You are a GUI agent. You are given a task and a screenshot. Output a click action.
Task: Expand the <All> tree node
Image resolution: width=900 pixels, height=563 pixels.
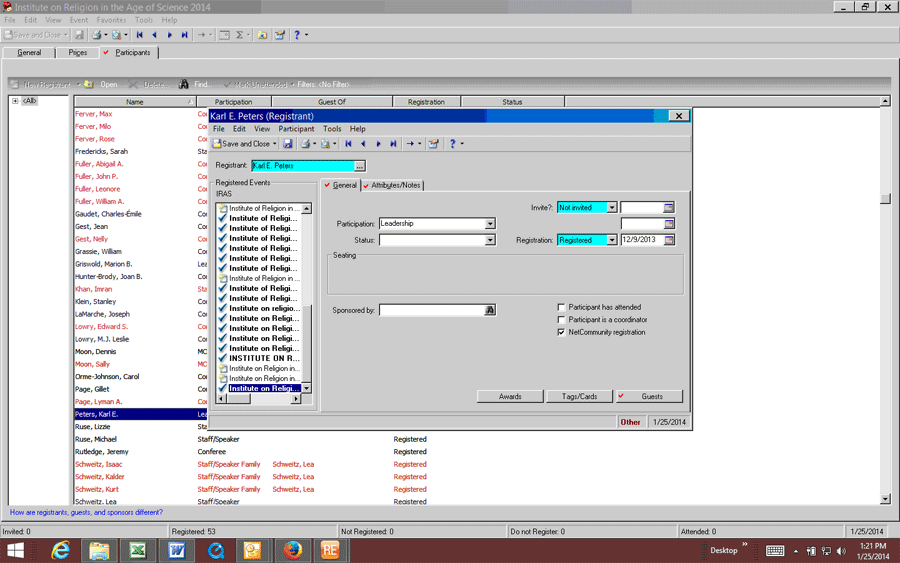tap(15, 101)
